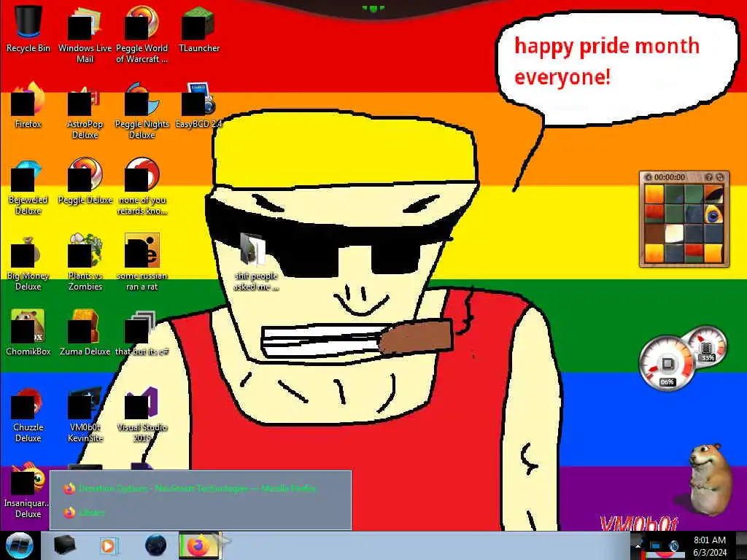Select the Insaniquarium Deluxe icon
Viewport: 747px width, 560px height.
pyautogui.click(x=28, y=489)
